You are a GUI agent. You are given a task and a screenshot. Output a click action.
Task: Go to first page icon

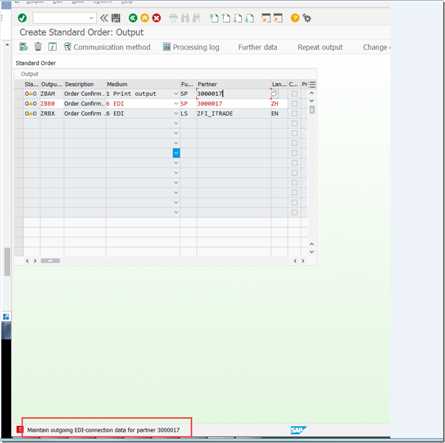coord(214,18)
